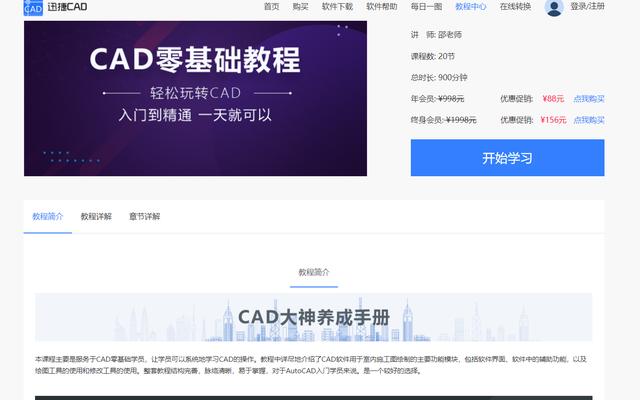640x400 pixels.
Task: Click the 讲师: 邵老师 text
Action: [436, 35]
